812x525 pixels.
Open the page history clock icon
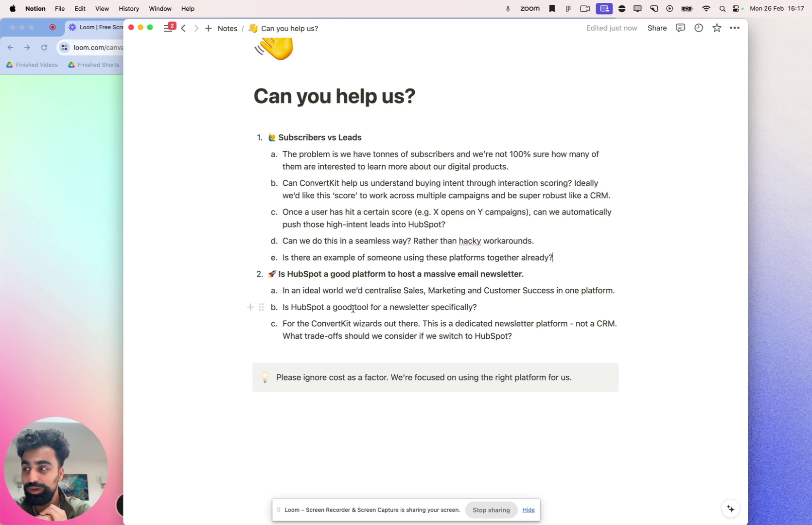pyautogui.click(x=698, y=28)
